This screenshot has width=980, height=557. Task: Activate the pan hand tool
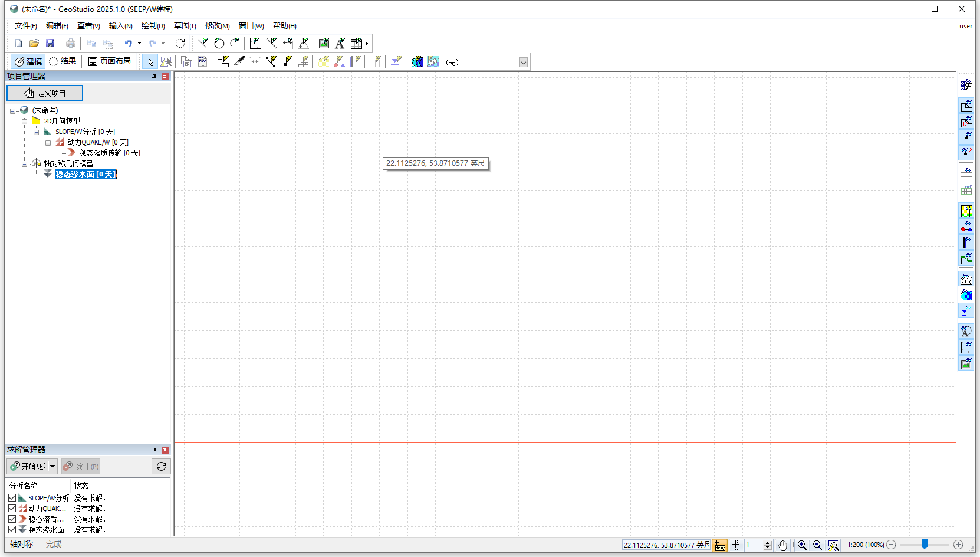[x=782, y=545]
